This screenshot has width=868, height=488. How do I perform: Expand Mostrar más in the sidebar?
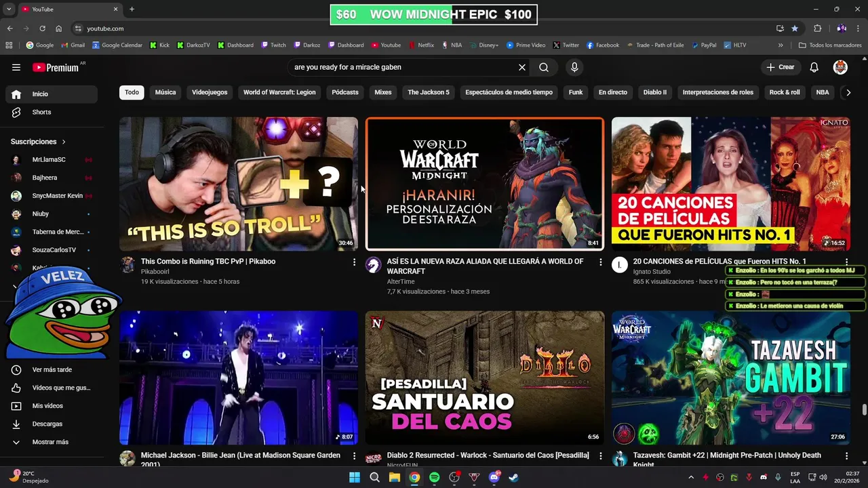point(52,442)
